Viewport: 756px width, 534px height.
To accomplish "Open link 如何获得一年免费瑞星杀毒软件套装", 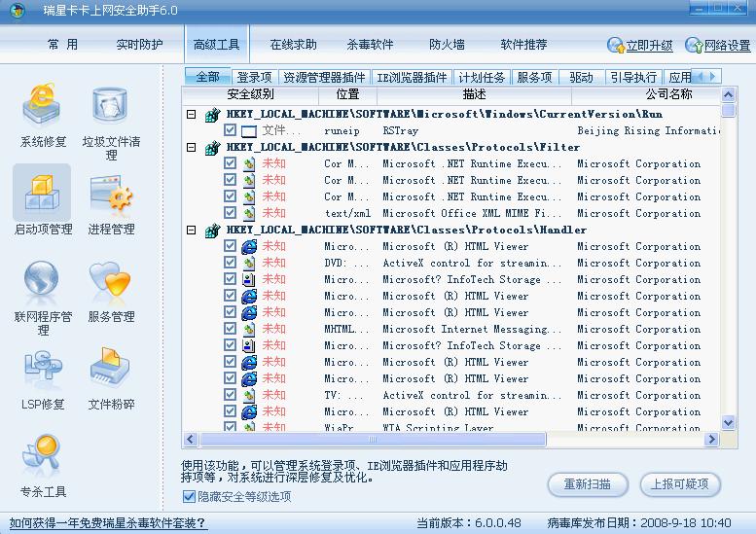I will click(x=108, y=523).
